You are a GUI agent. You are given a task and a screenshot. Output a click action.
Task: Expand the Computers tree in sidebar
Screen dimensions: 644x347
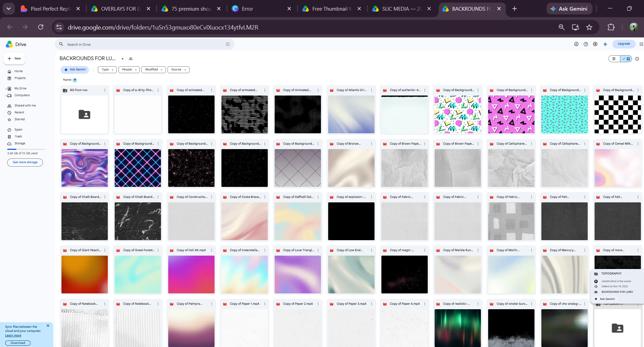coord(6,96)
